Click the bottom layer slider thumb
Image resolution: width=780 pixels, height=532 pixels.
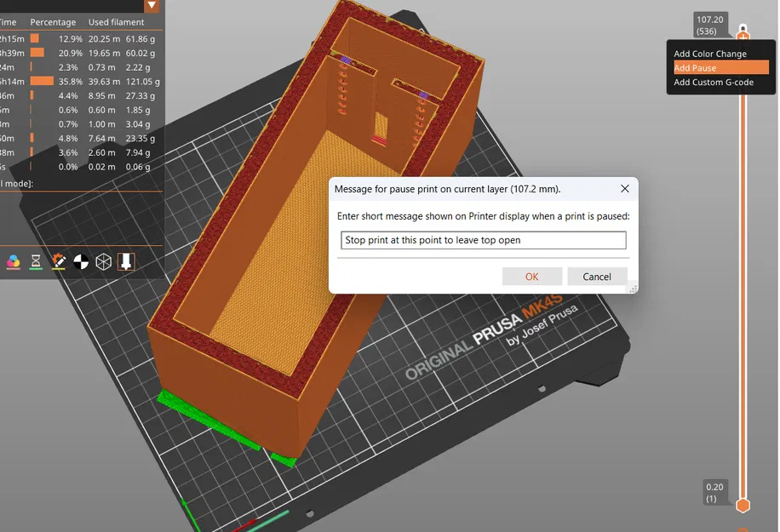point(743,505)
